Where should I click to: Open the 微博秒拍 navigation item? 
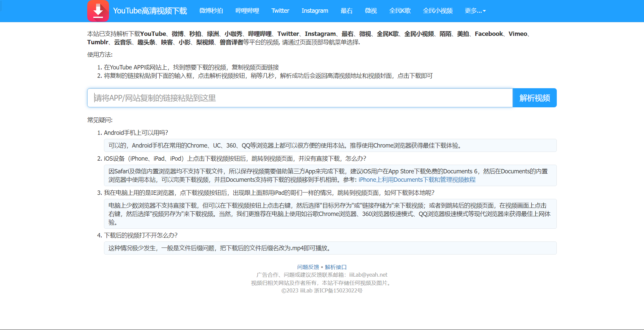click(211, 11)
